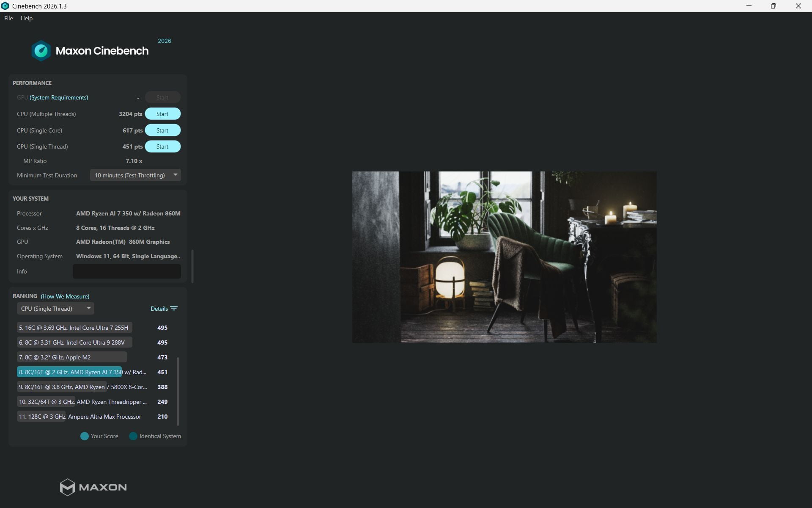Click the Details filter icon

[x=174, y=309]
